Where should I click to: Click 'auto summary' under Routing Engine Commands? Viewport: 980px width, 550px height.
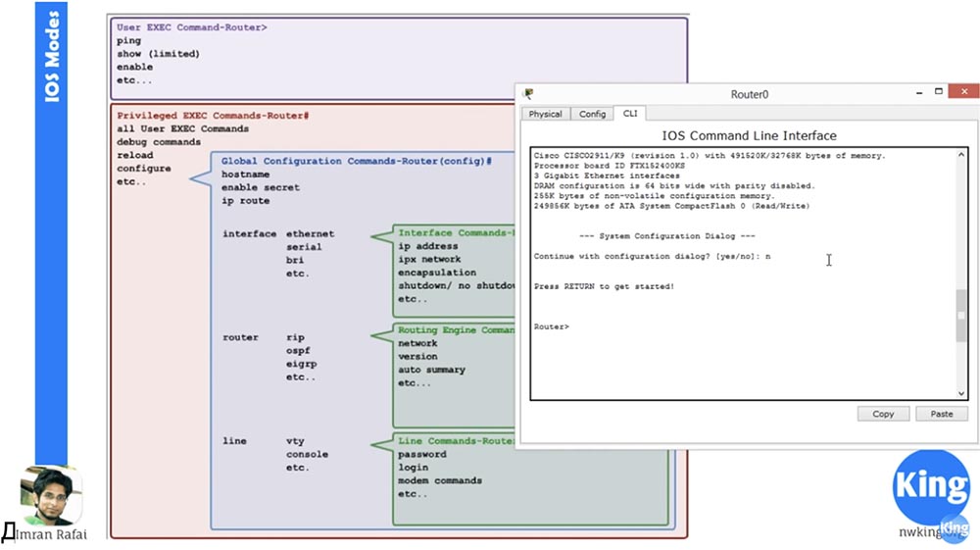(x=432, y=370)
